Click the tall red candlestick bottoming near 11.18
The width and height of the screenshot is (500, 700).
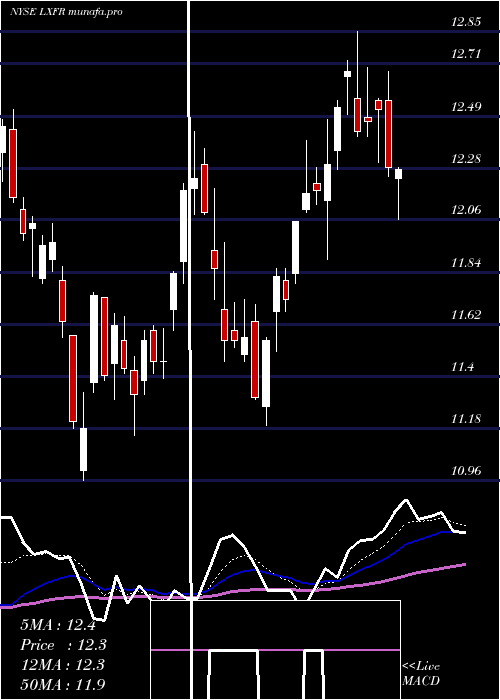[73, 378]
